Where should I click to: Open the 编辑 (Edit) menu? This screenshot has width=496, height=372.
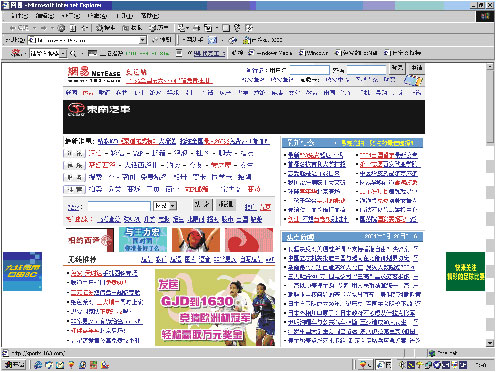(x=45, y=16)
